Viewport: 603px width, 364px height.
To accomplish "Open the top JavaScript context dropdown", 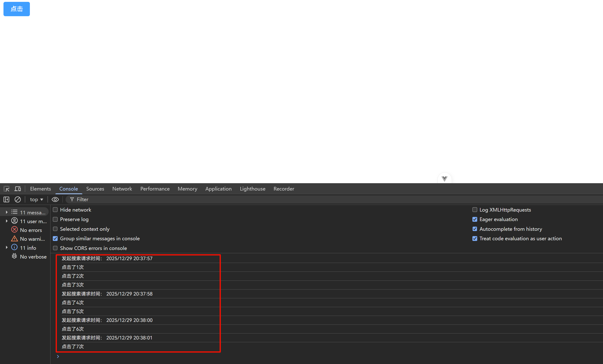I will coord(36,200).
